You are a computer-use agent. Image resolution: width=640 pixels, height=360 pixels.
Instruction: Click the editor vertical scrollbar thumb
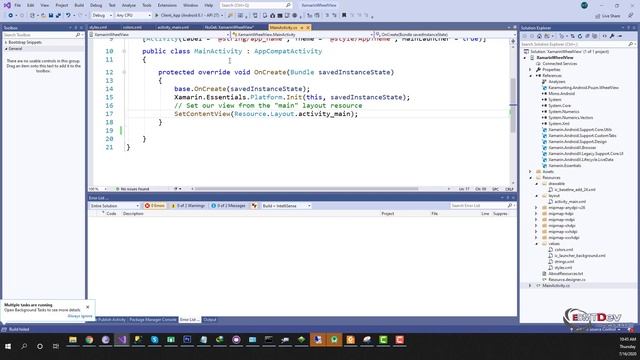click(513, 105)
